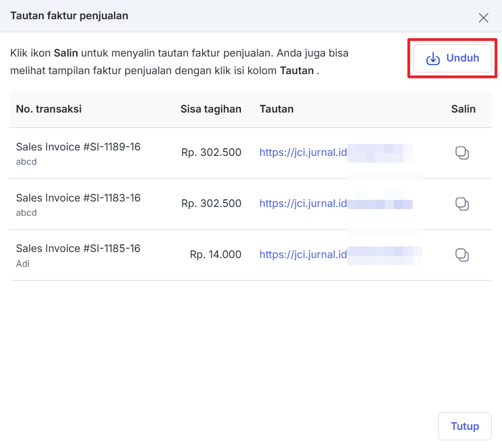Copy the link for invoice SI-1183-16
The height and width of the screenshot is (448, 502).
[x=462, y=204]
